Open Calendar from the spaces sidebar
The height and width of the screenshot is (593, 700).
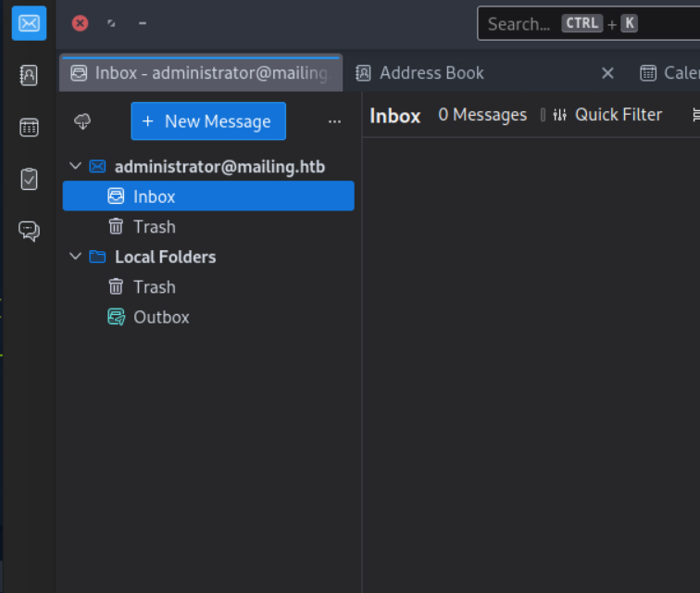[29, 128]
